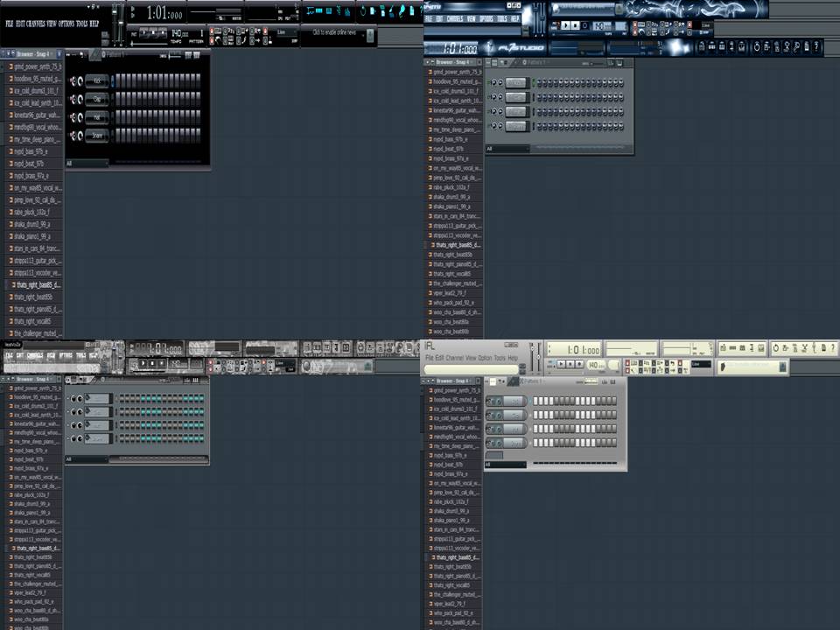
Task: Open piano roll icon in blue skin toolbar
Action: coord(722,47)
